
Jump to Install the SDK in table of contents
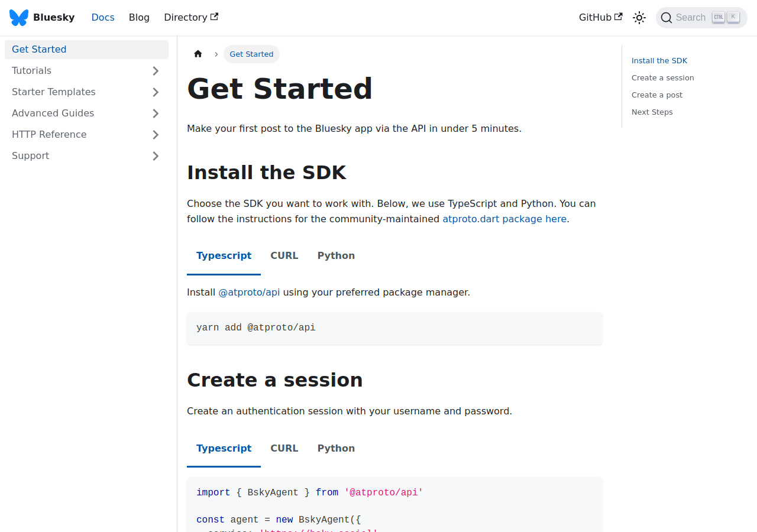pos(659,61)
